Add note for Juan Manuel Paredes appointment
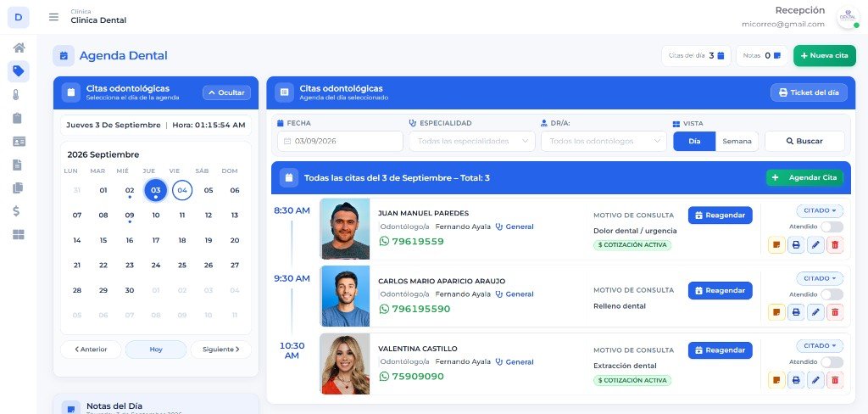Screen dimensions: 868x414 [776, 244]
